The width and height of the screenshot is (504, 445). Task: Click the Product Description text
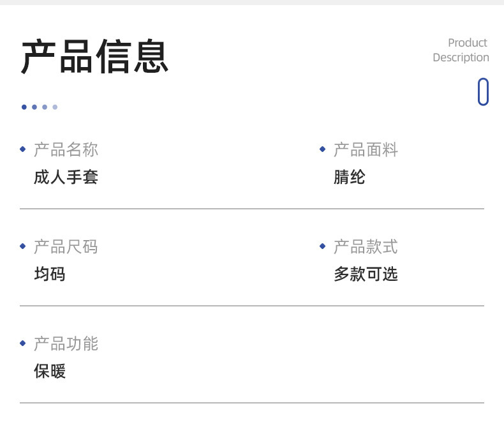coord(461,50)
